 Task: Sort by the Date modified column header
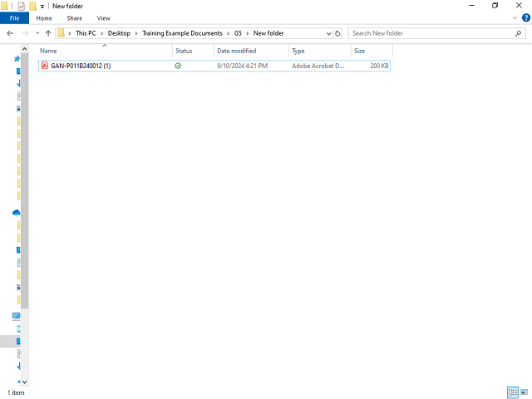(x=237, y=51)
